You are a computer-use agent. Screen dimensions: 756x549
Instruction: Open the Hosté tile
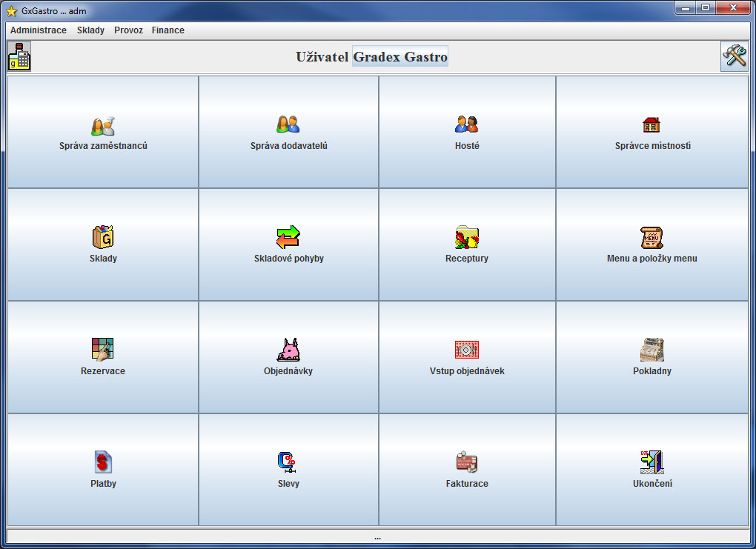(x=467, y=132)
